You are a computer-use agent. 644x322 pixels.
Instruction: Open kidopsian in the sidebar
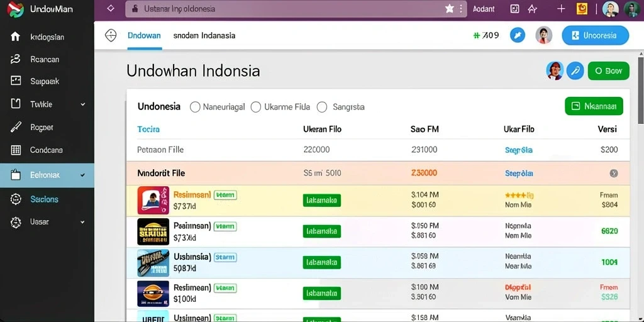pyautogui.click(x=47, y=37)
